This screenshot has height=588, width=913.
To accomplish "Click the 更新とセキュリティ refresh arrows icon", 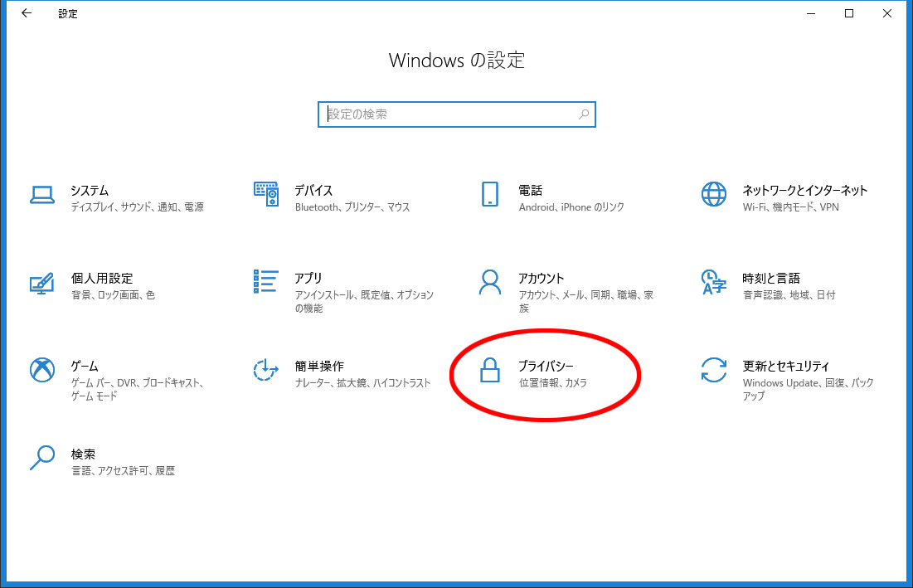I will coord(714,370).
